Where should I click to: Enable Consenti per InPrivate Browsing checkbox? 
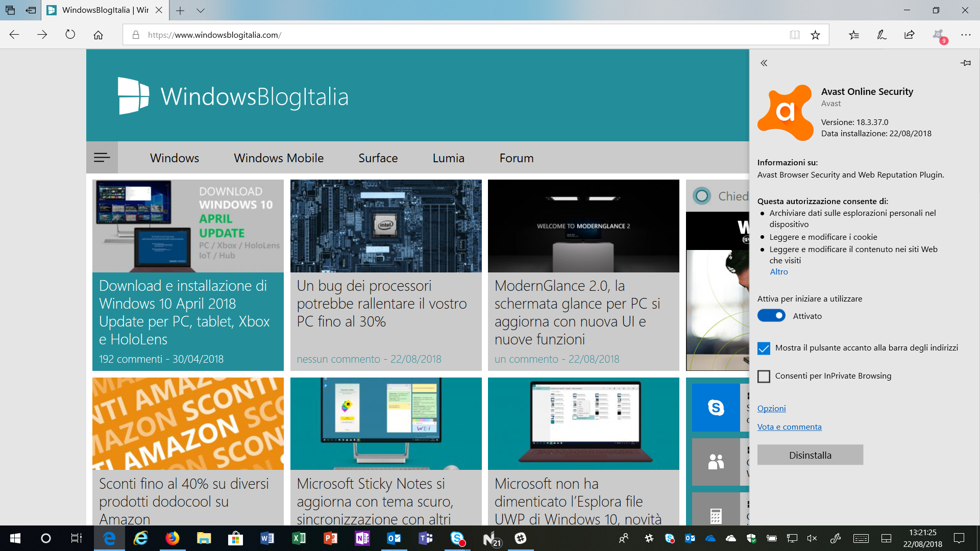tap(764, 377)
